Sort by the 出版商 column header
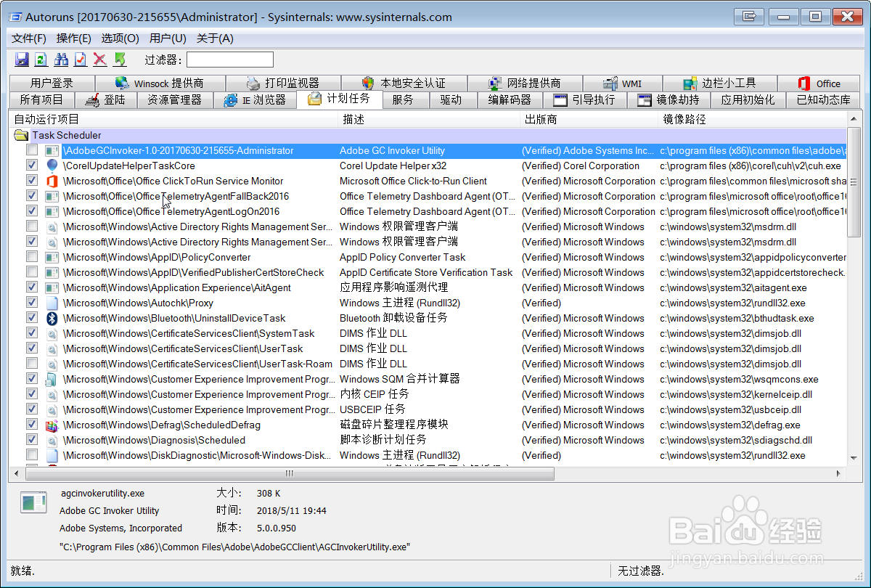This screenshot has height=588, width=871. click(590, 119)
